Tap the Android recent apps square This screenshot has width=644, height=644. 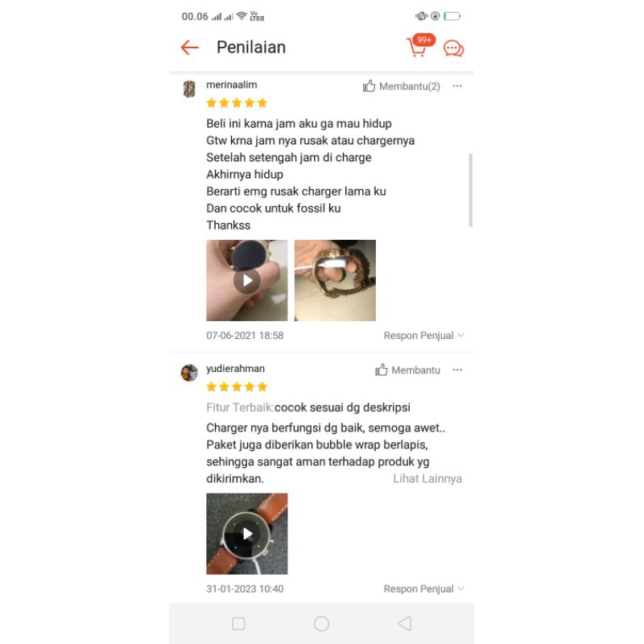[238, 623]
